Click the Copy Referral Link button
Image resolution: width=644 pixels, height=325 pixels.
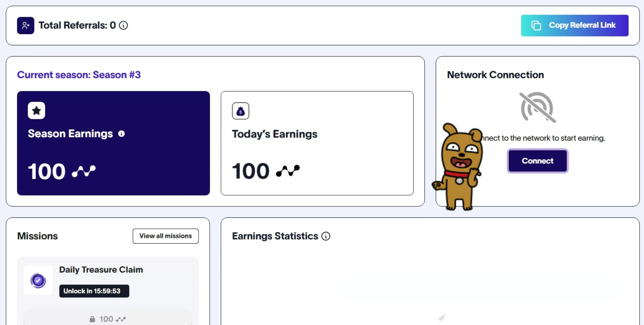(x=575, y=25)
